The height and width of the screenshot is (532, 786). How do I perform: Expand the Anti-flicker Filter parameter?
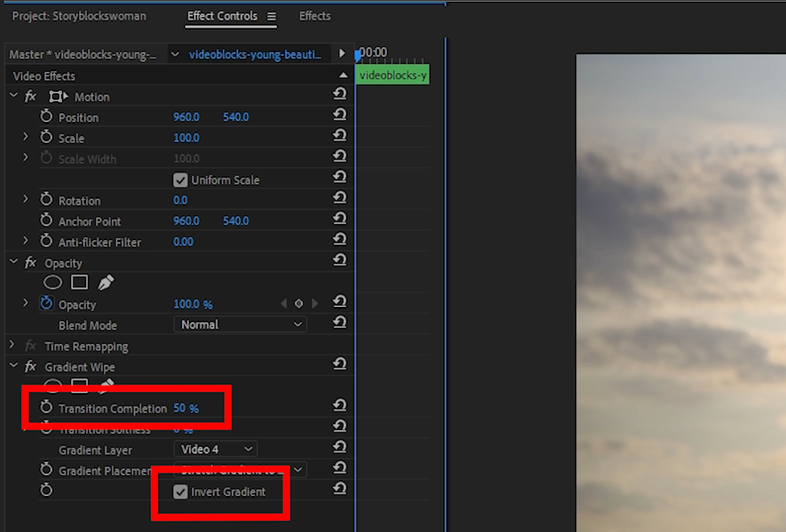25,240
